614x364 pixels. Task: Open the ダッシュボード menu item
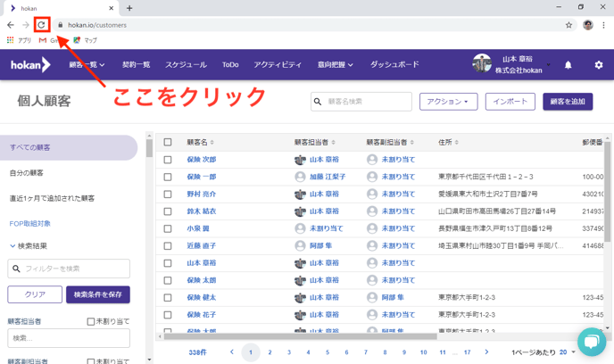(x=394, y=65)
